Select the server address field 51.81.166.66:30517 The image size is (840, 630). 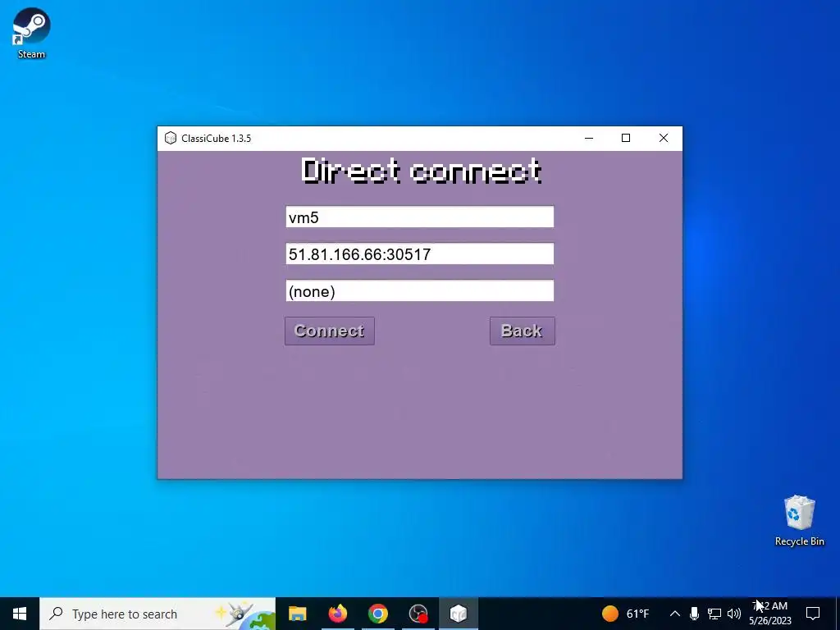click(x=419, y=254)
